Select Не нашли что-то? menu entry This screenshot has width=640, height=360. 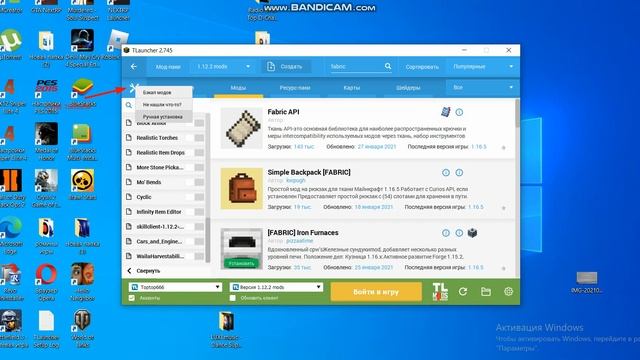click(164, 104)
